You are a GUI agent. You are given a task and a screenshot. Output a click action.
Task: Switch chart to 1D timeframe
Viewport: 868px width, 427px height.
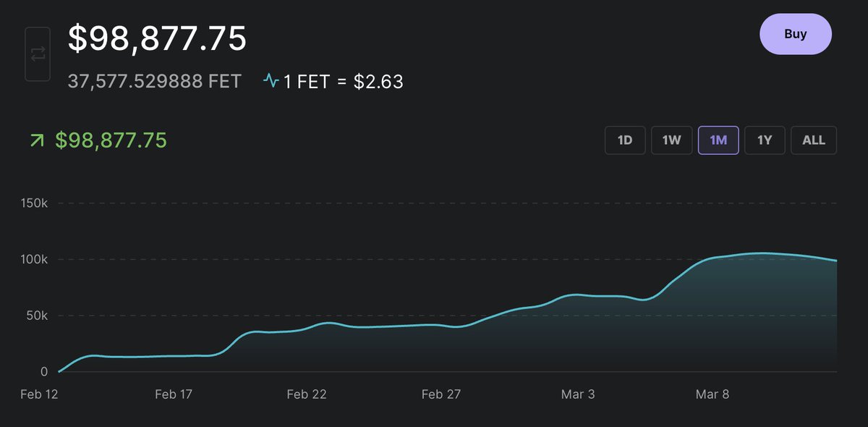pyautogui.click(x=624, y=140)
